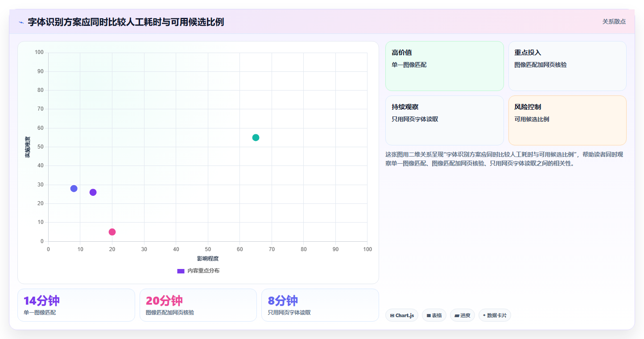
Task: Select the 8分钟 stat card
Action: pos(320,305)
